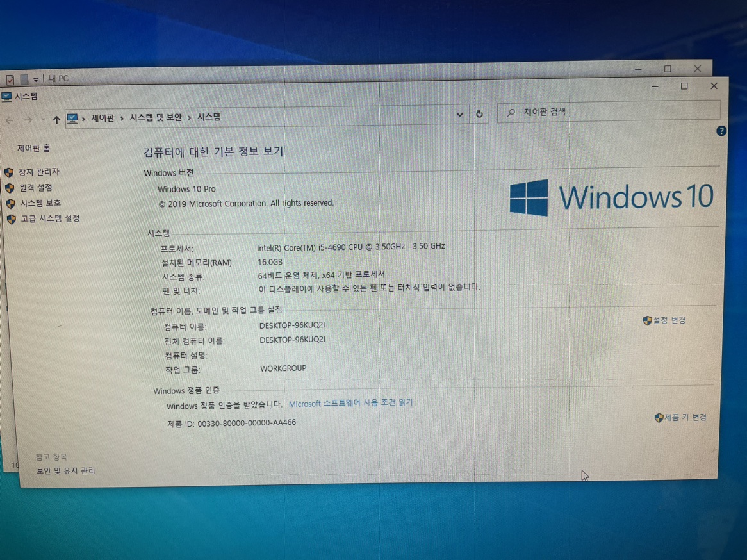Click shield icon beside 고급 시스템 설정
Screen dimensions: 747x560
[x=12, y=219]
